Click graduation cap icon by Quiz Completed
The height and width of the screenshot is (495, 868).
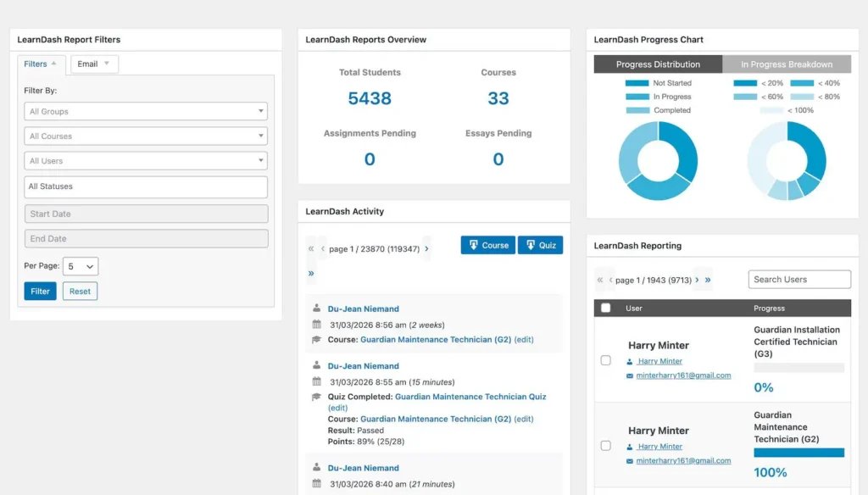click(x=317, y=397)
